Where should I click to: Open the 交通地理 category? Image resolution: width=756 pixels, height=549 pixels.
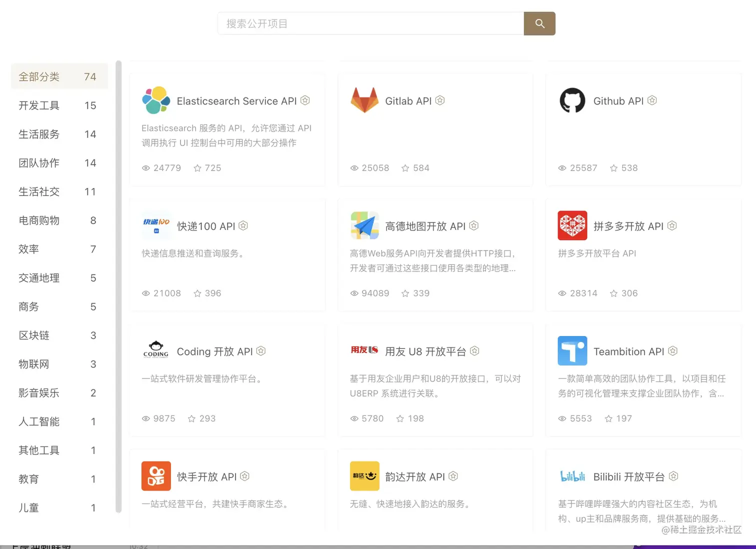[59, 278]
